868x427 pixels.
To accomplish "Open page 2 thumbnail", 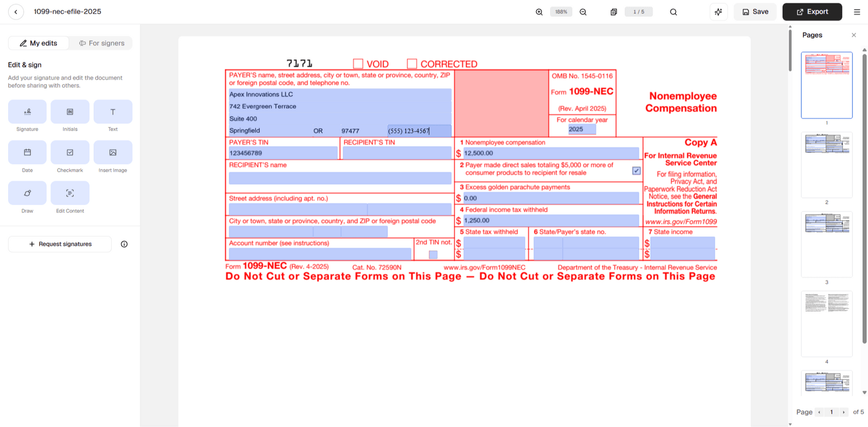I will point(827,165).
